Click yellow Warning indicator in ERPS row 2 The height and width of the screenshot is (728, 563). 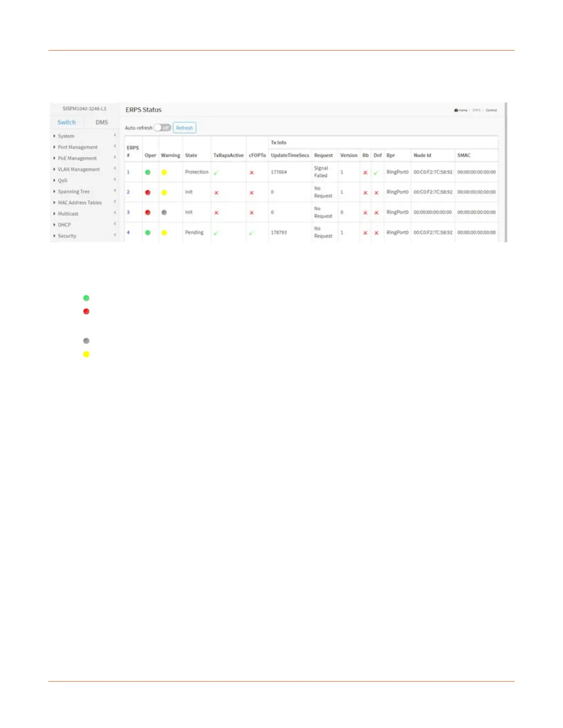click(x=164, y=193)
